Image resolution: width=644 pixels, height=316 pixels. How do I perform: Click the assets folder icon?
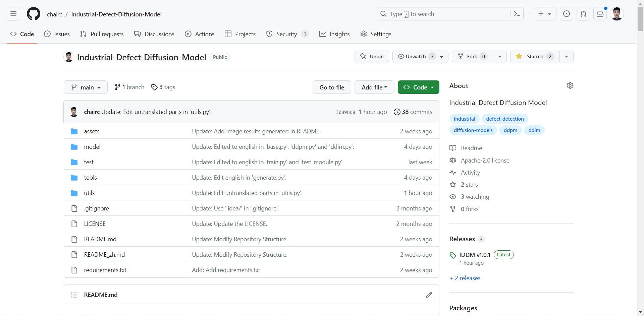[74, 131]
